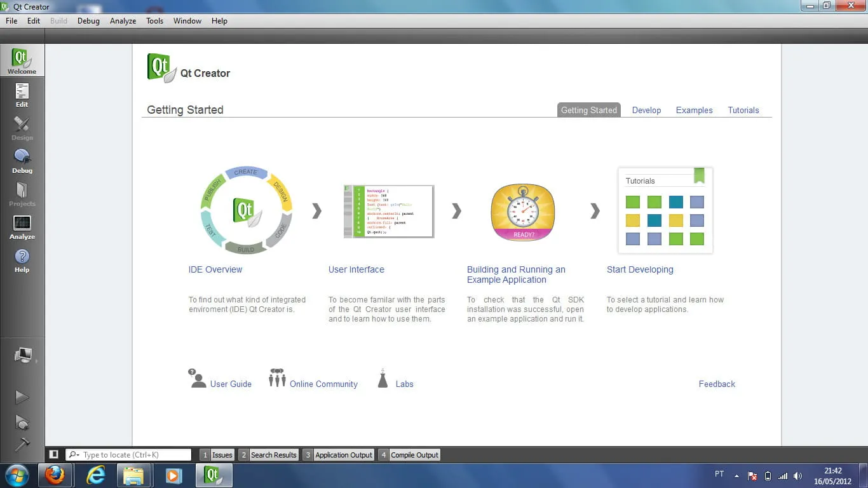The height and width of the screenshot is (488, 868).
Task: Show the Search Results pane
Action: pyautogui.click(x=268, y=455)
